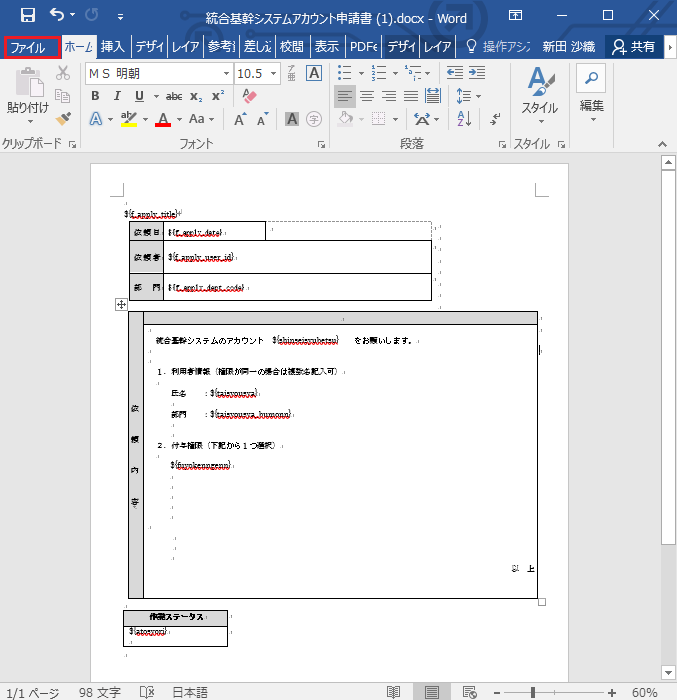
Task: Collapse the ribbon with chevron
Action: 662,144
